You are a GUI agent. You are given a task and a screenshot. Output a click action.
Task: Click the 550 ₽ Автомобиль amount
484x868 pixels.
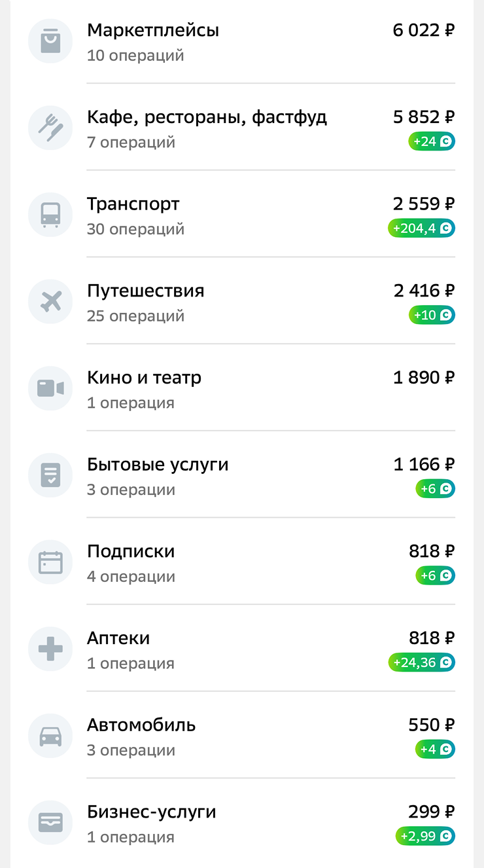(431, 725)
